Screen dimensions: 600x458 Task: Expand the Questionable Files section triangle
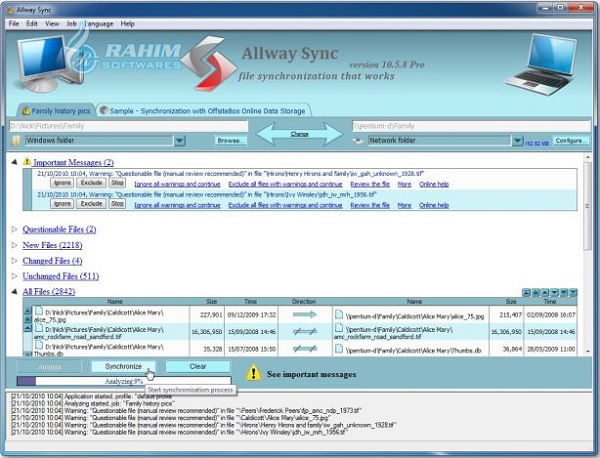tap(15, 229)
